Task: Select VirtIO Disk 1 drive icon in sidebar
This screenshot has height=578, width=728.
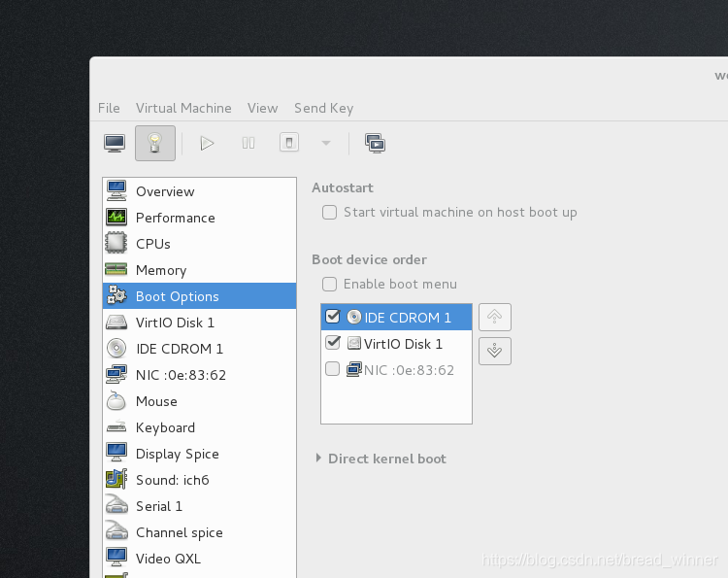Action: [x=116, y=322]
